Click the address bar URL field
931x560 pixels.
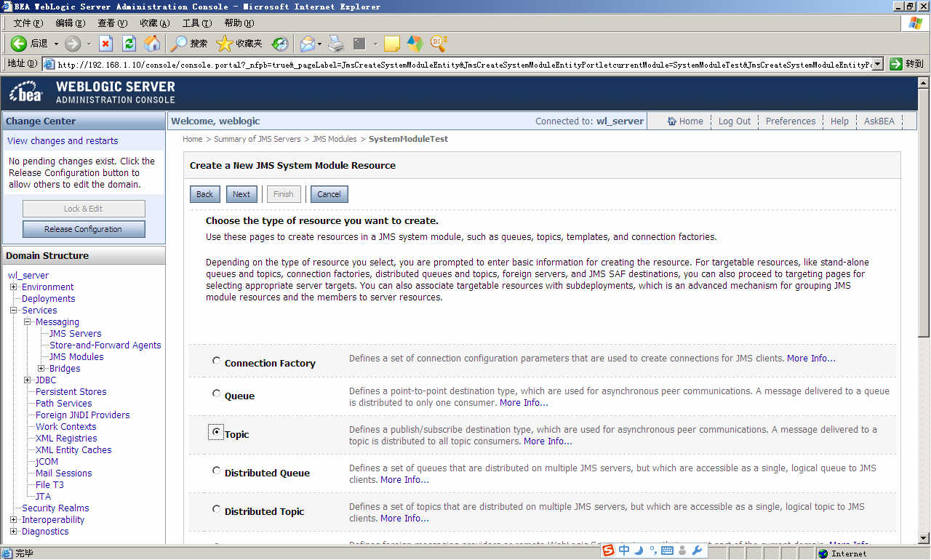[464, 64]
